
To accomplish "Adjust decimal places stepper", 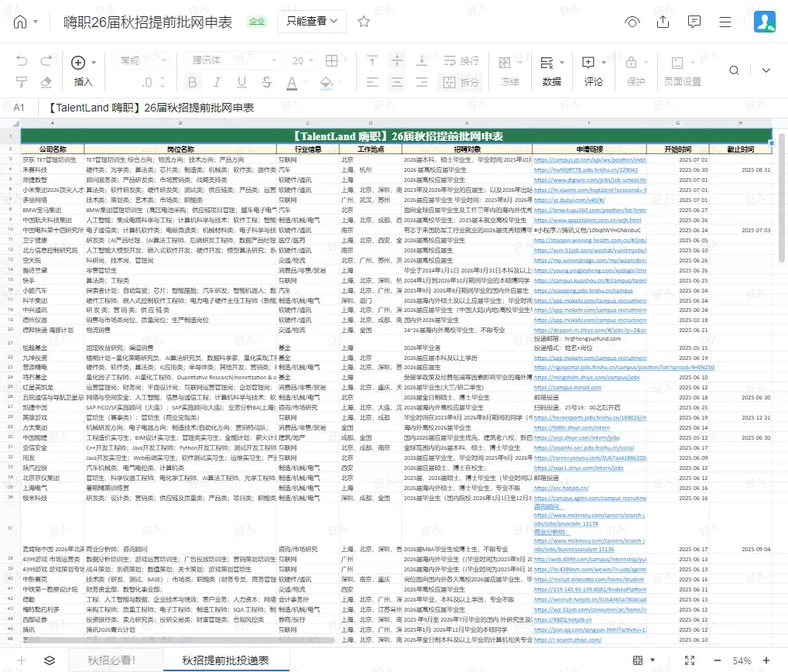I will point(163,82).
